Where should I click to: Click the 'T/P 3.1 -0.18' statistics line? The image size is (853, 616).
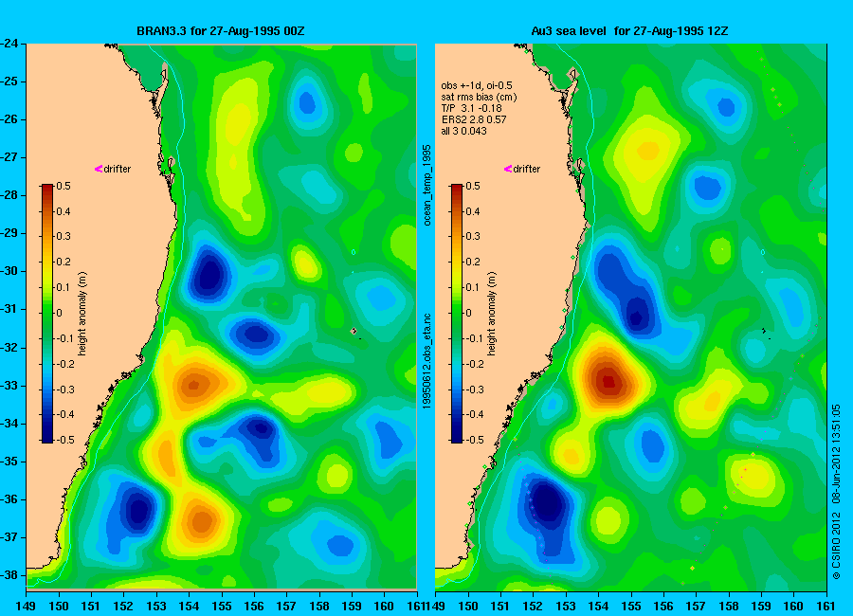click(471, 108)
